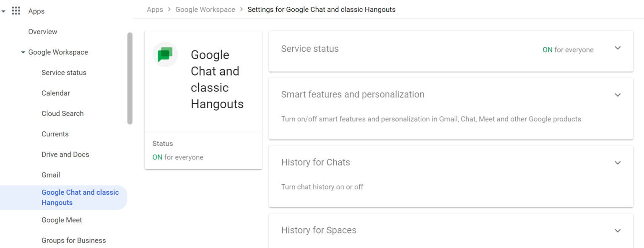Expand the History for Spaces panel
Screen dimensions: 644x248
[618, 230]
